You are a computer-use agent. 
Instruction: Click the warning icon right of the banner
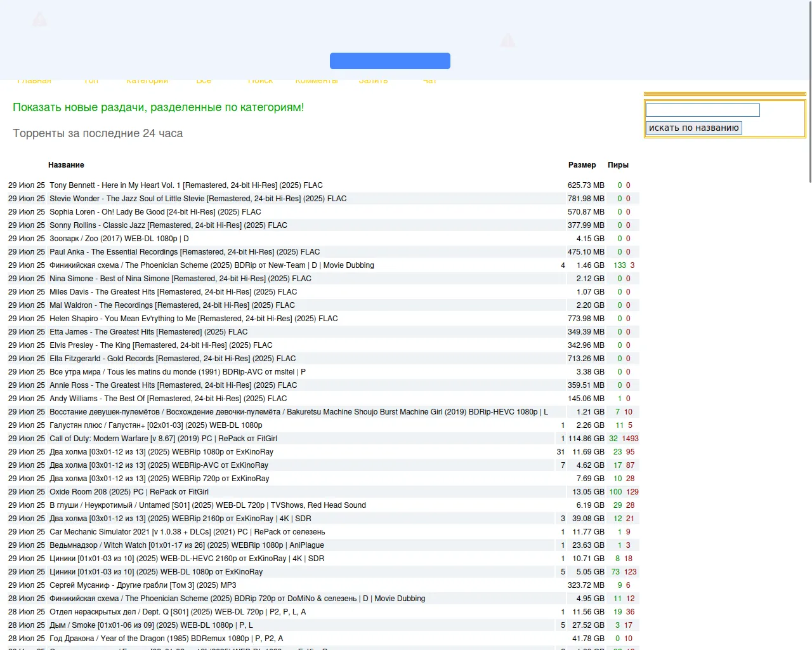pos(507,41)
